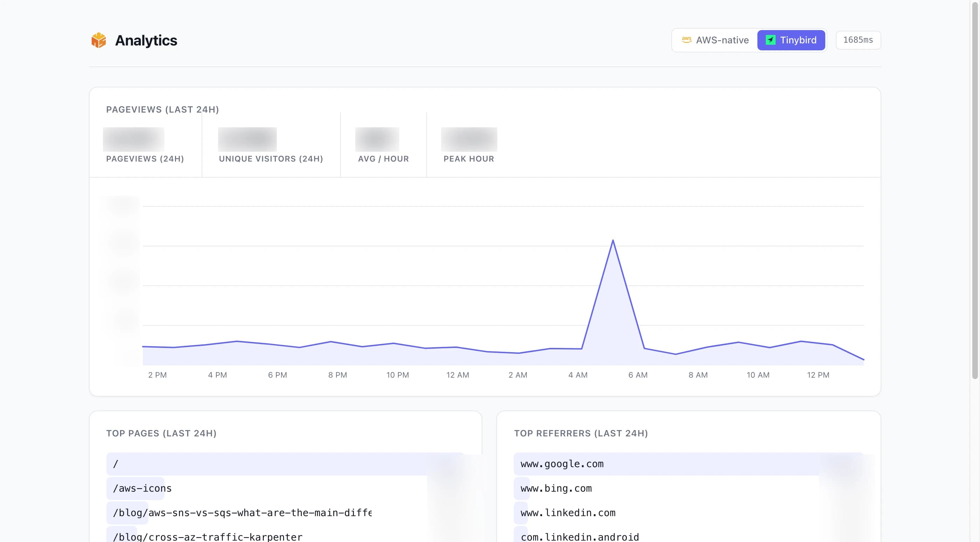Click the TOP PAGES (LAST 24H) heading
Image resolution: width=980 pixels, height=542 pixels.
tap(161, 433)
